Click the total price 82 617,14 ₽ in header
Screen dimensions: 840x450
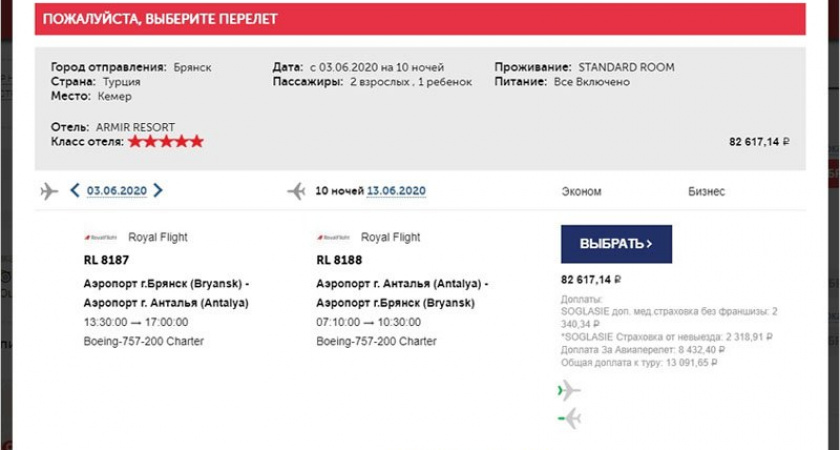coord(759,142)
